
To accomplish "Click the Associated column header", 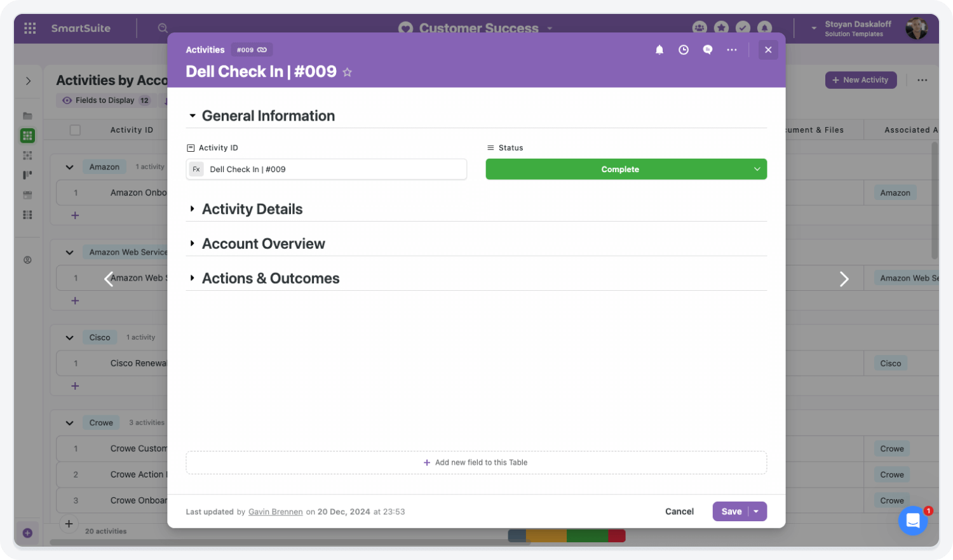I will 911,130.
